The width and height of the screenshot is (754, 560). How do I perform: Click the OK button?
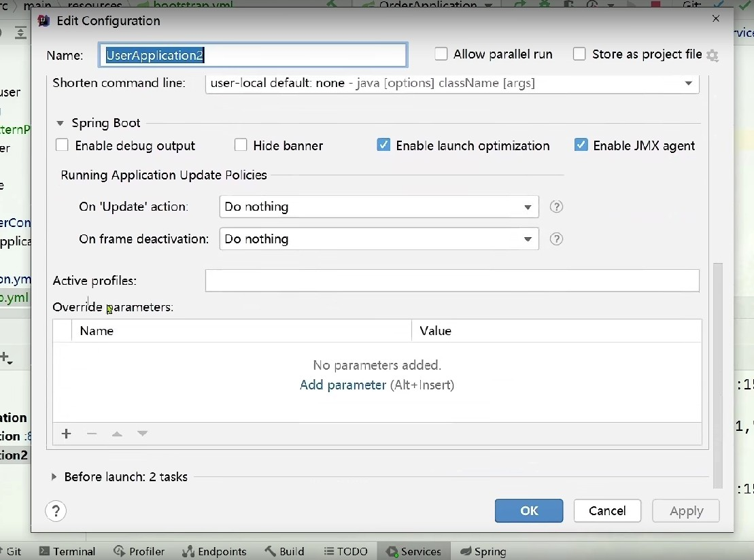coord(529,510)
